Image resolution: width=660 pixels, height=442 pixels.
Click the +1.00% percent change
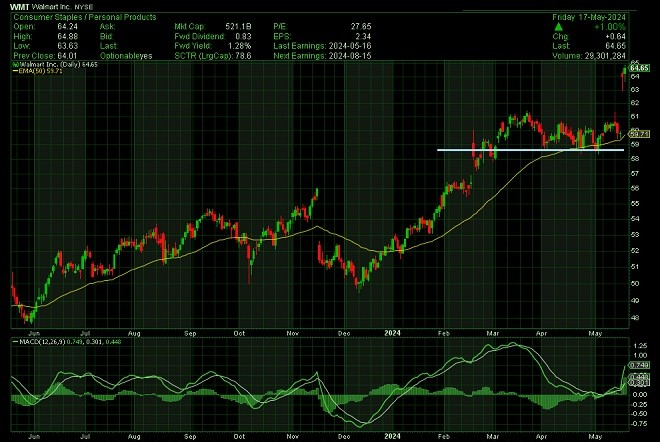609,27
